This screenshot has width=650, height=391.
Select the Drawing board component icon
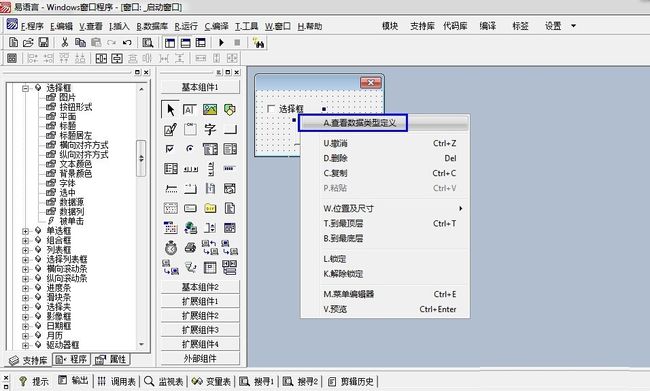[170, 129]
